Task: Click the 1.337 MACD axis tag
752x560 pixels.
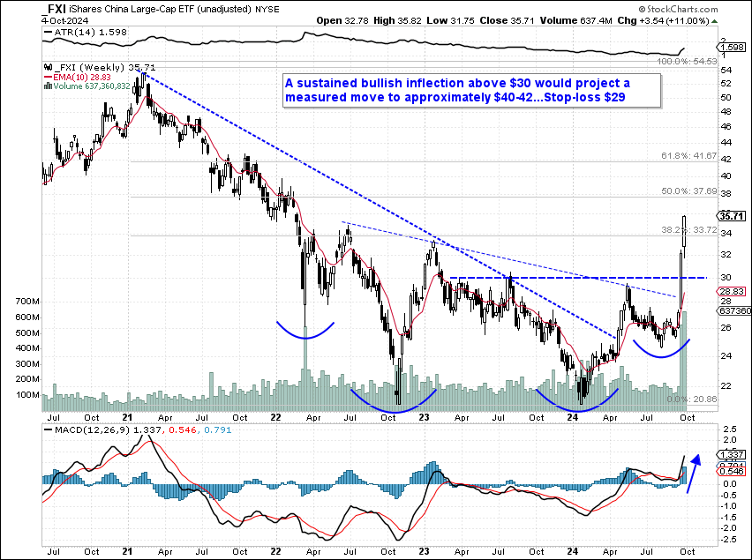Action: [731, 454]
